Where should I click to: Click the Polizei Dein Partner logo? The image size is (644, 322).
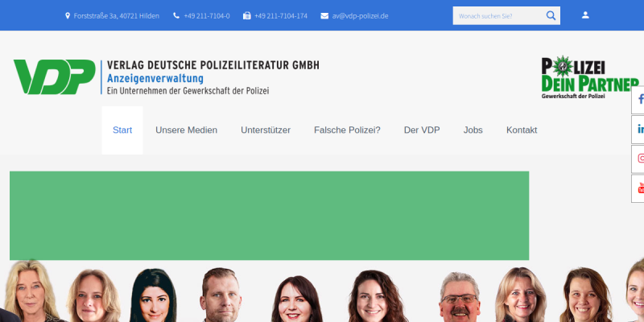pyautogui.click(x=590, y=77)
